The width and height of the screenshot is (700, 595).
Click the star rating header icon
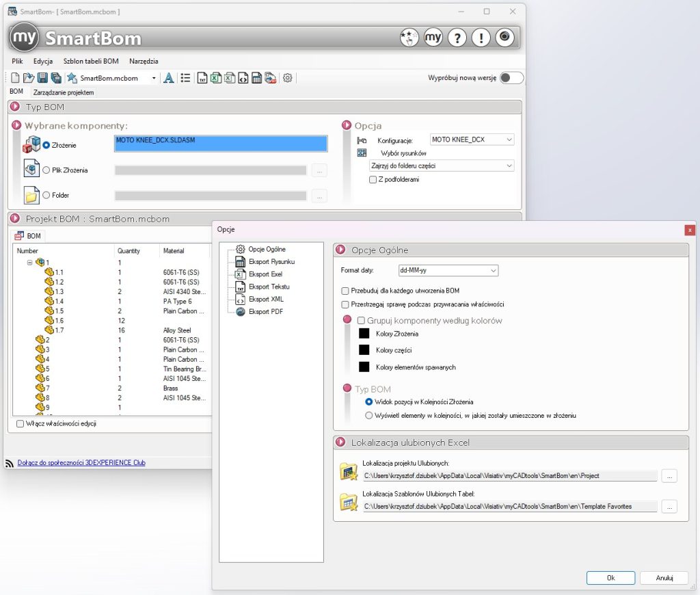(x=409, y=38)
